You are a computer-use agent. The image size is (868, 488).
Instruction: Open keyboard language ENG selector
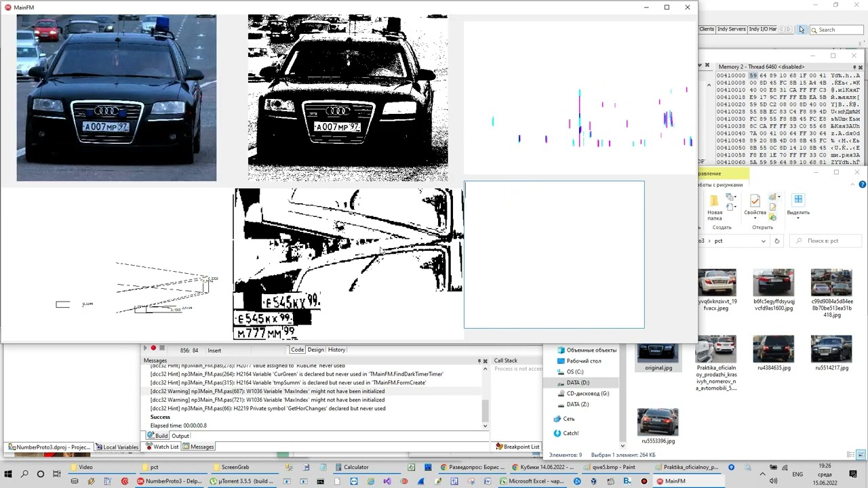(797, 474)
